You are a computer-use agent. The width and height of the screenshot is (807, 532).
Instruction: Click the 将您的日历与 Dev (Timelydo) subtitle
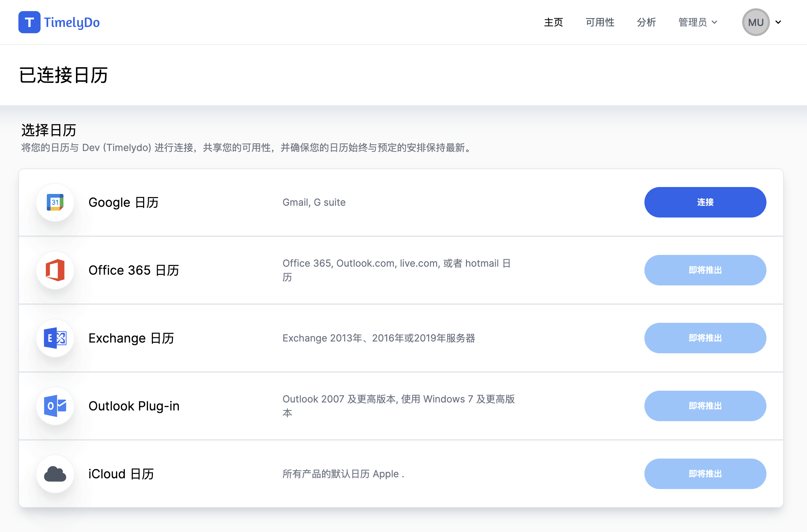[247, 148]
